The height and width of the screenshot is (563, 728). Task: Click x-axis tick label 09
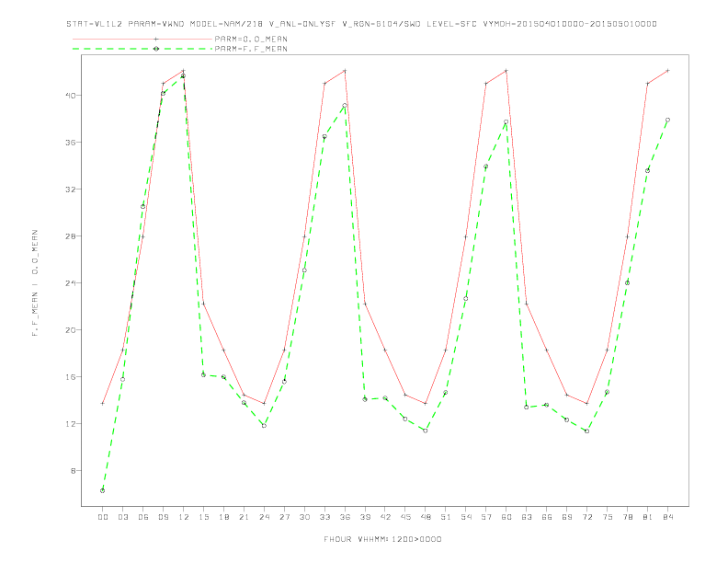163,517
